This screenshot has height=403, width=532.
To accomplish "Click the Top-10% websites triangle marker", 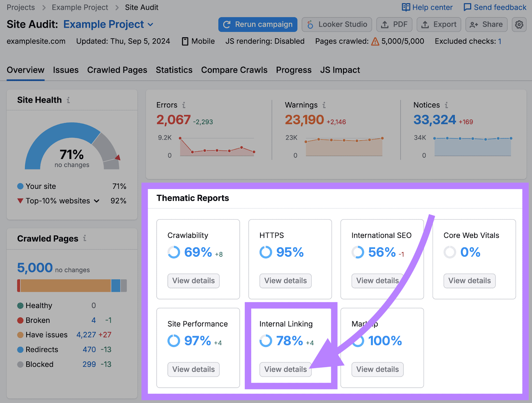I will pos(20,201).
